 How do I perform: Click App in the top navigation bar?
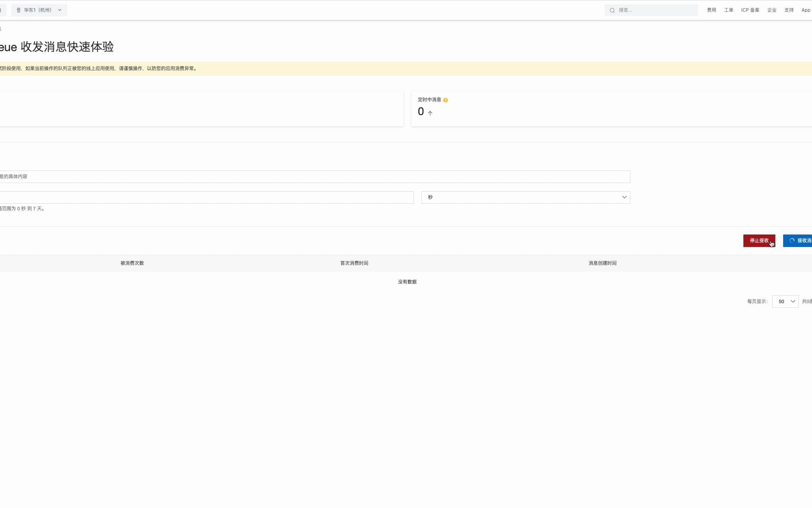coord(805,10)
